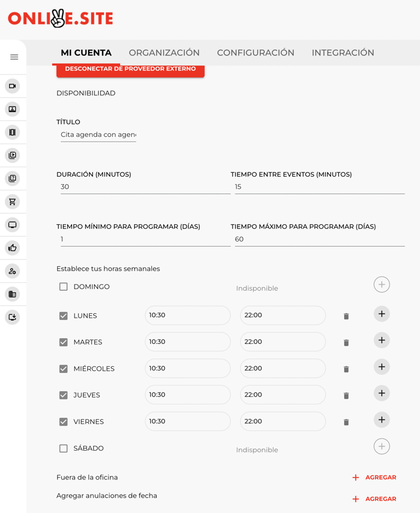Click the video camera sidebar icon

tap(12, 86)
